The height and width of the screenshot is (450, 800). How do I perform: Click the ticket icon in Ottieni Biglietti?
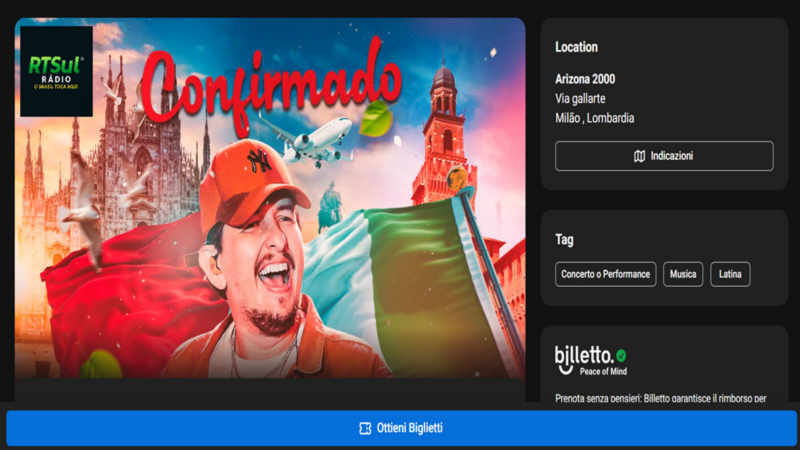click(365, 428)
